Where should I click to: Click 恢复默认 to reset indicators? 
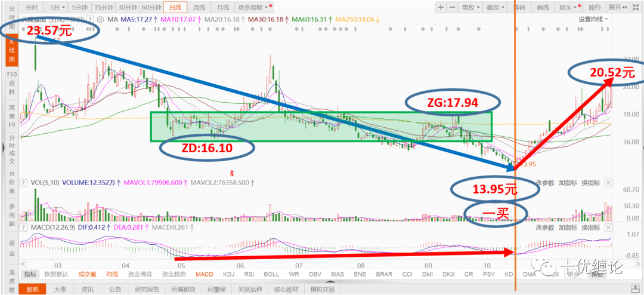click(57, 274)
